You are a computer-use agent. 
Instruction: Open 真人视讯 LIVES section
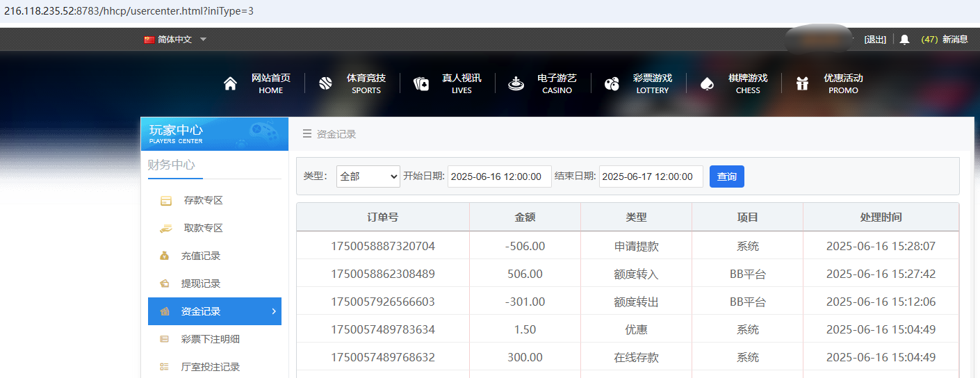click(462, 84)
